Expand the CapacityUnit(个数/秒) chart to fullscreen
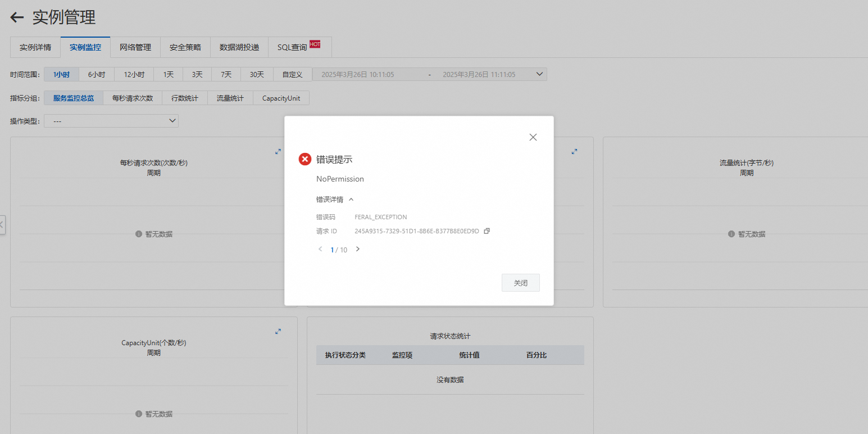 tap(278, 332)
